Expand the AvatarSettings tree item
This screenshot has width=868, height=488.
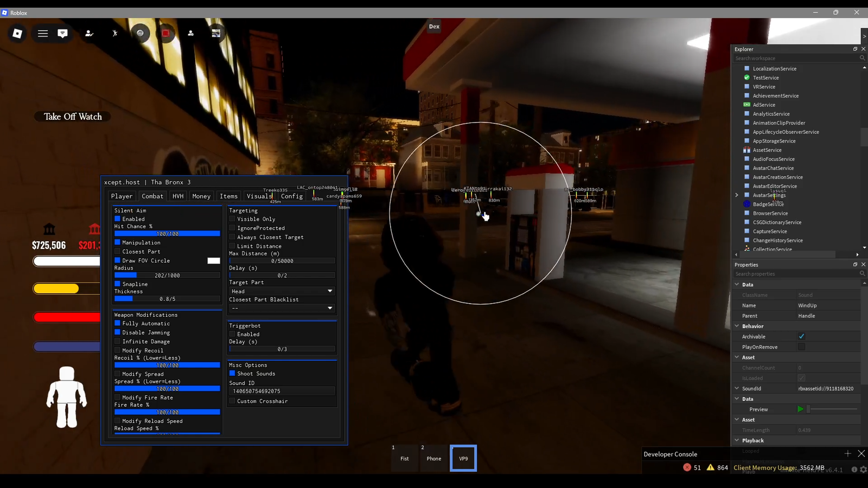[737, 195]
